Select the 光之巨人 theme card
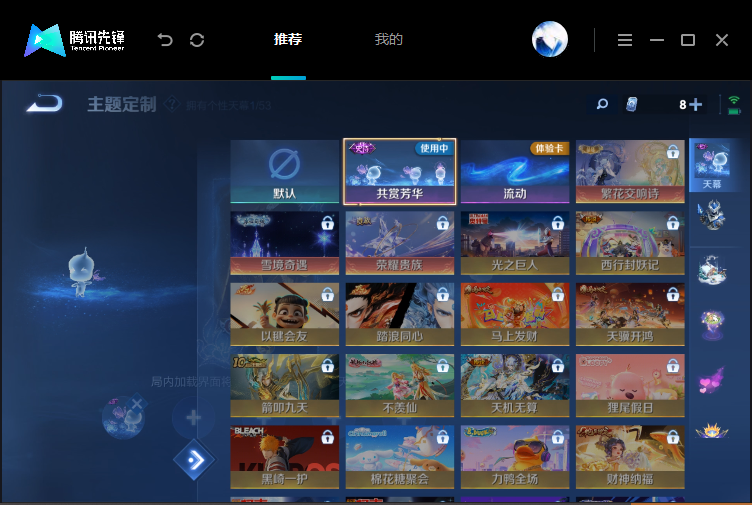This screenshot has width=752, height=505. tap(515, 243)
